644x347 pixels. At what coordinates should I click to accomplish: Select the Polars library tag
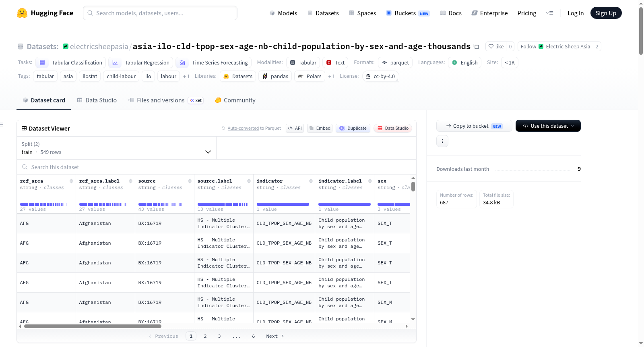point(310,76)
